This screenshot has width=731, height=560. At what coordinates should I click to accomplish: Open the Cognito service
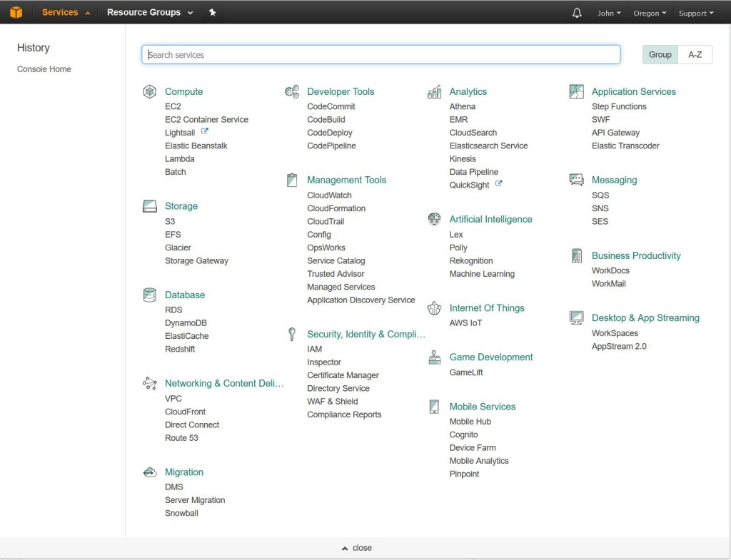click(463, 434)
